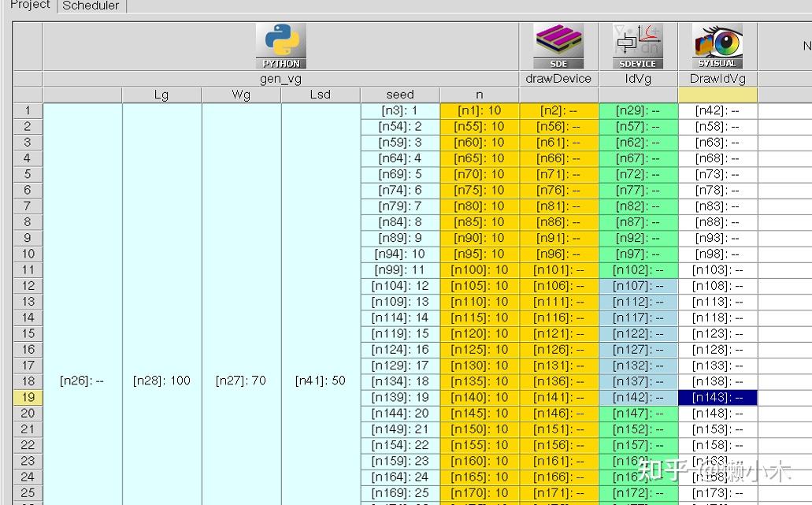Select row number 12 header
The width and height of the screenshot is (812, 505).
[x=28, y=286]
